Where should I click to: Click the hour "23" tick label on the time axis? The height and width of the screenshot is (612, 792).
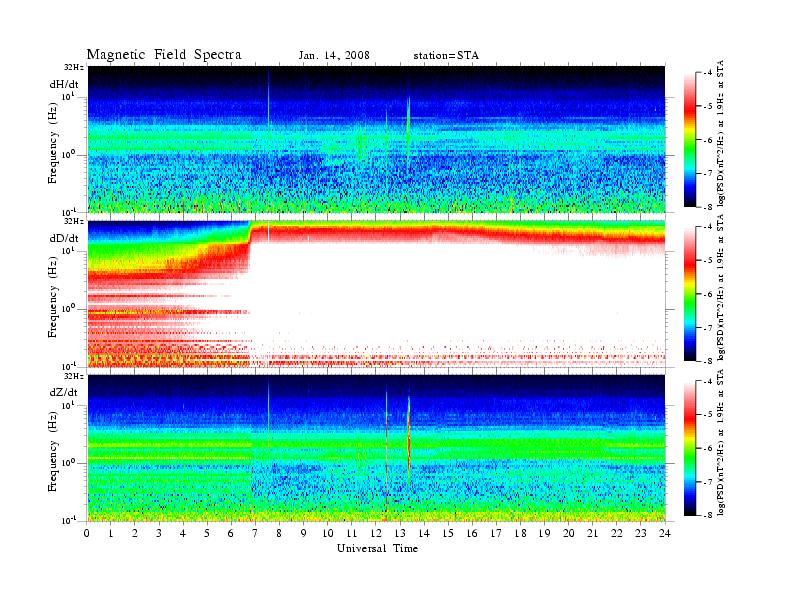point(640,534)
